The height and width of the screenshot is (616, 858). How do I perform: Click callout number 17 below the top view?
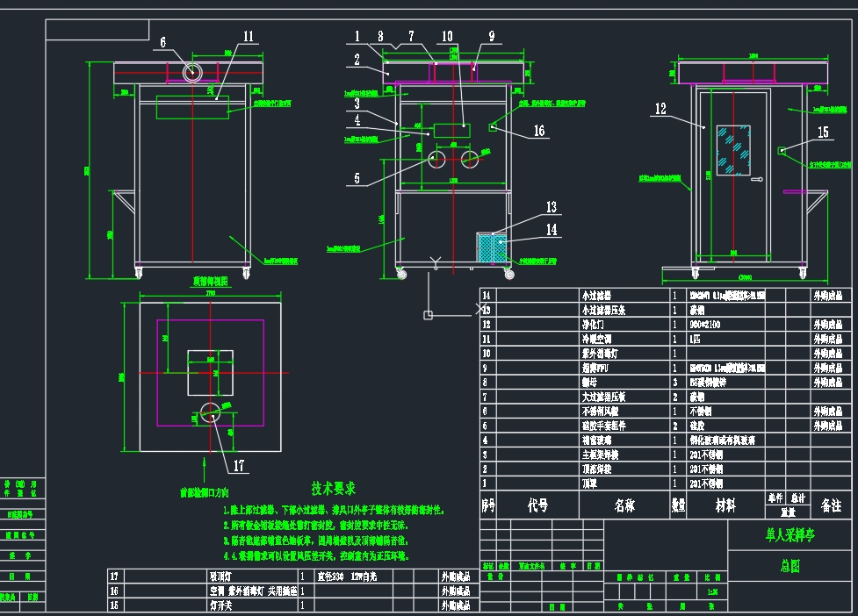tap(239, 466)
